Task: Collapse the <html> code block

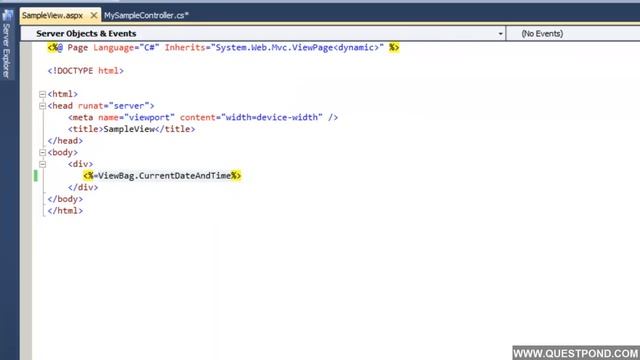Action: tap(42, 94)
